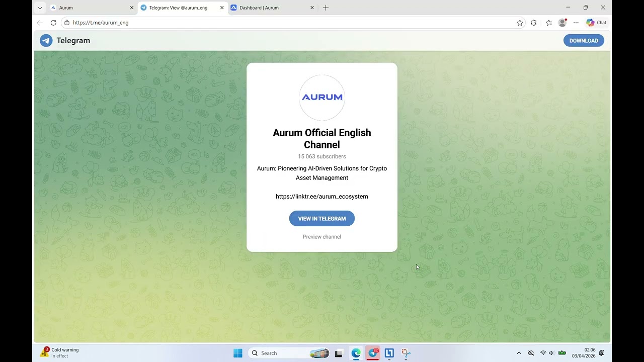
Task: Click the Aurum channel avatar
Action: pos(322,98)
